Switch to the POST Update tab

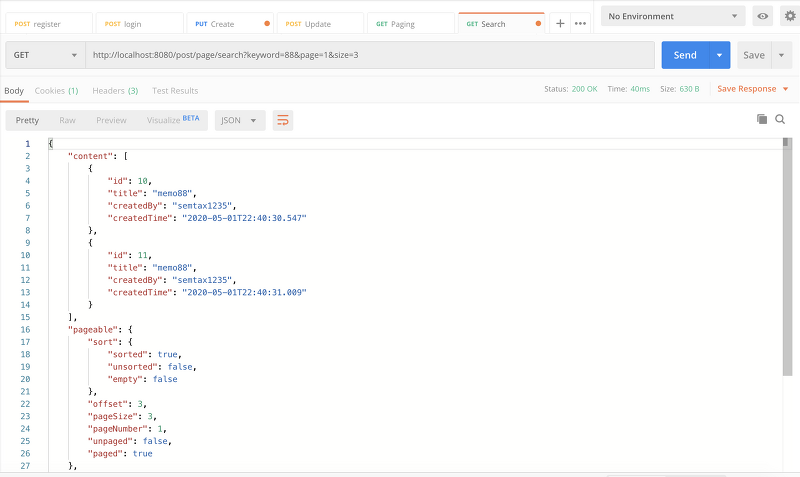(x=320, y=24)
